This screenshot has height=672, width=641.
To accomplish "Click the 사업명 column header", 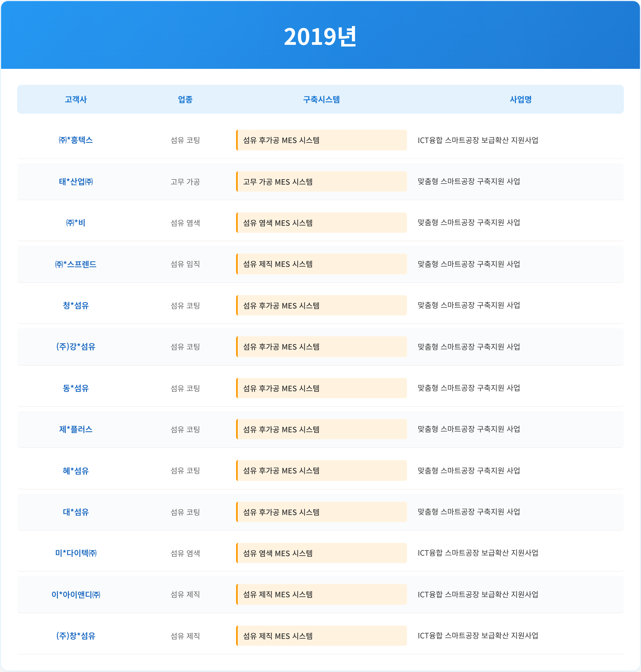I will click(x=520, y=99).
